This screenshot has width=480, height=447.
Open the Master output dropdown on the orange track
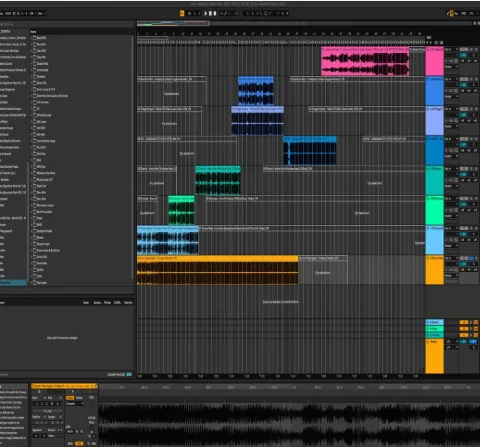452,275
